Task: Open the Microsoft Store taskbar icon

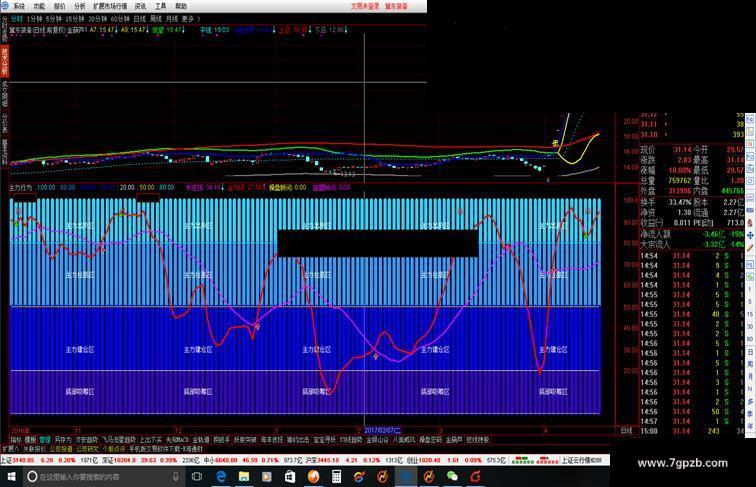Action: tap(290, 477)
